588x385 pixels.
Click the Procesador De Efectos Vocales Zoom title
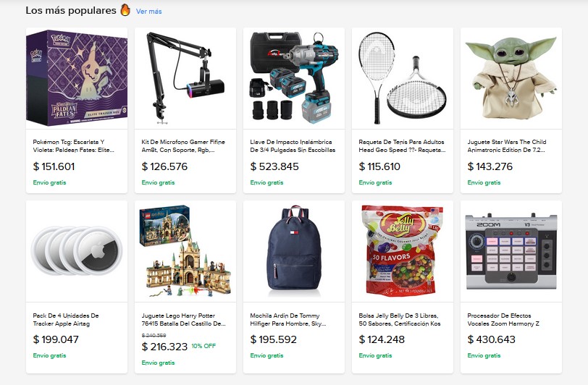[x=503, y=319]
